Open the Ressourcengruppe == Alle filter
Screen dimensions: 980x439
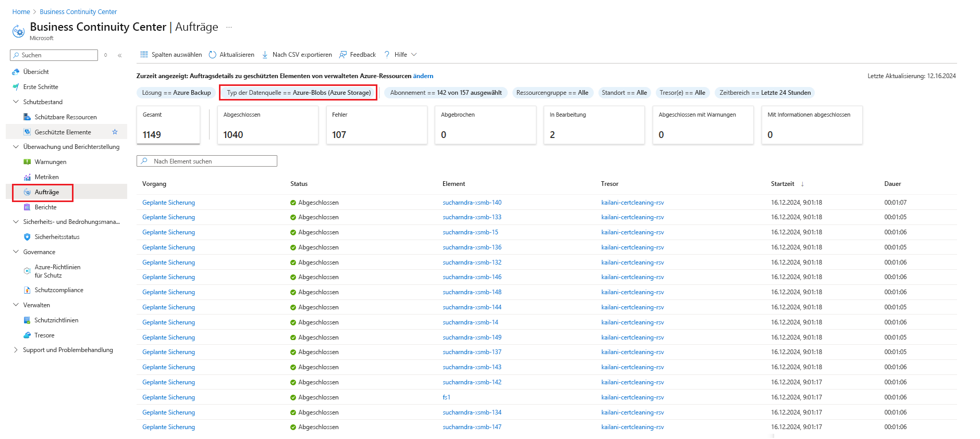click(x=552, y=93)
